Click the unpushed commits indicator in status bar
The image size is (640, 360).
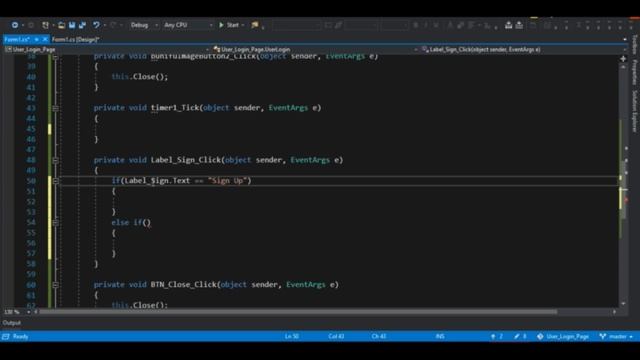496,336
